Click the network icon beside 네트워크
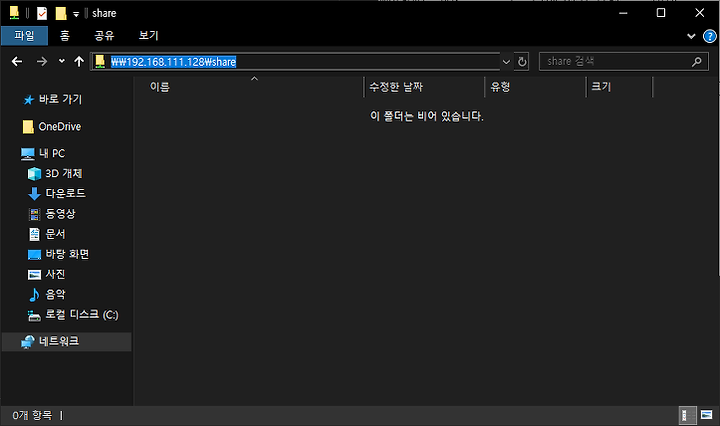 pyautogui.click(x=28, y=342)
